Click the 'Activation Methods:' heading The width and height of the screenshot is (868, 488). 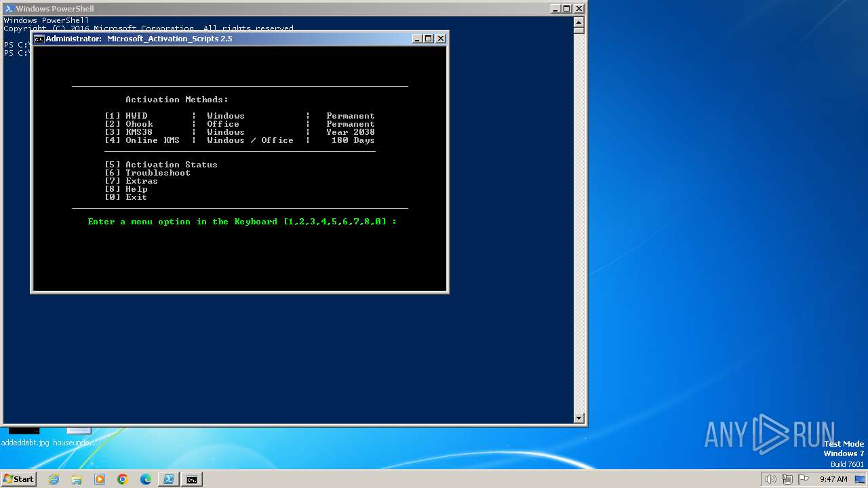[177, 100]
